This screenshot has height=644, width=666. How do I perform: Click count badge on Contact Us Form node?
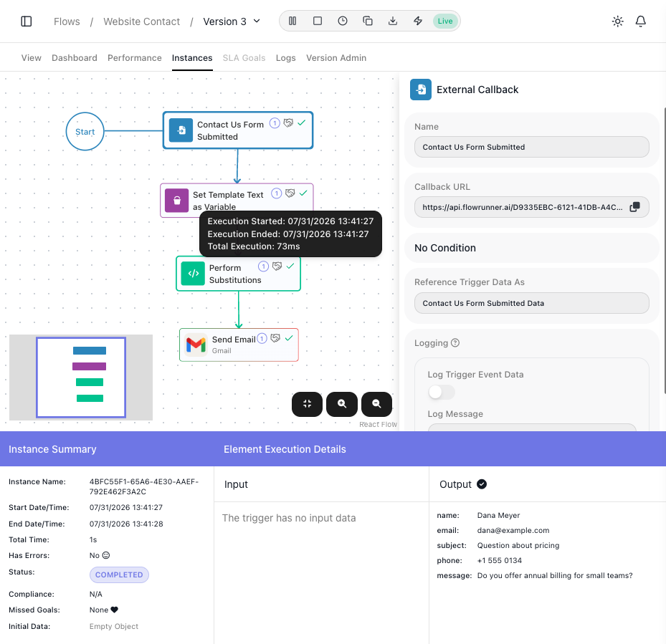coord(275,123)
